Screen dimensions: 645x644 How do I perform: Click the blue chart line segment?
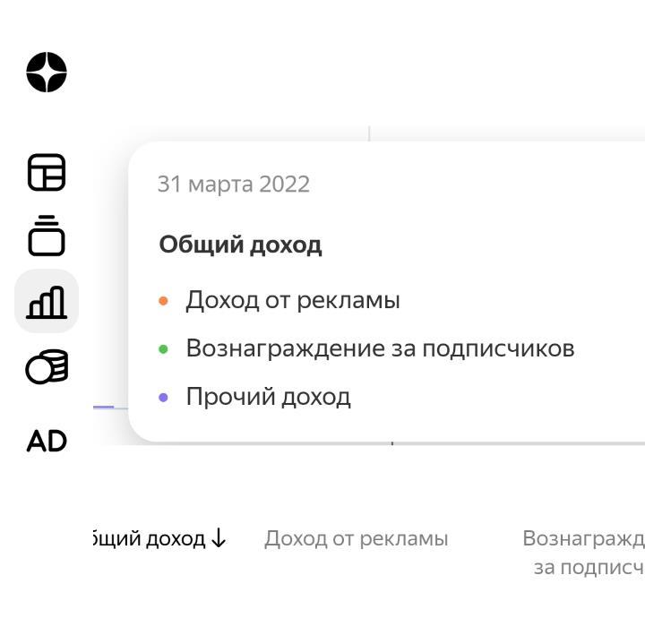104,408
